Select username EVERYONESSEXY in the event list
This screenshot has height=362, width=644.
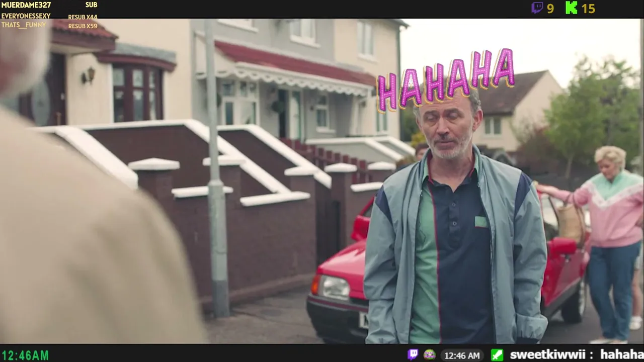pyautogui.click(x=26, y=16)
